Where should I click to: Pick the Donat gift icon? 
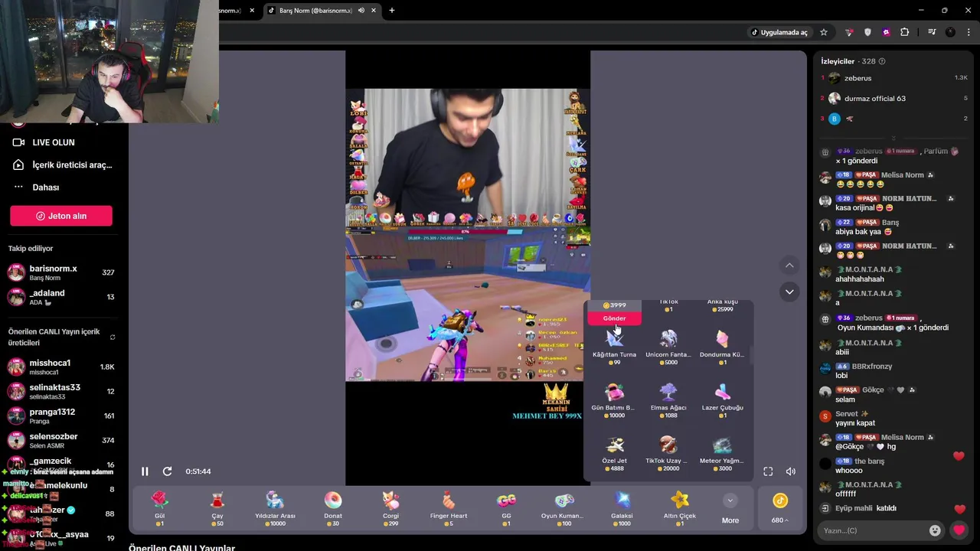pos(333,500)
